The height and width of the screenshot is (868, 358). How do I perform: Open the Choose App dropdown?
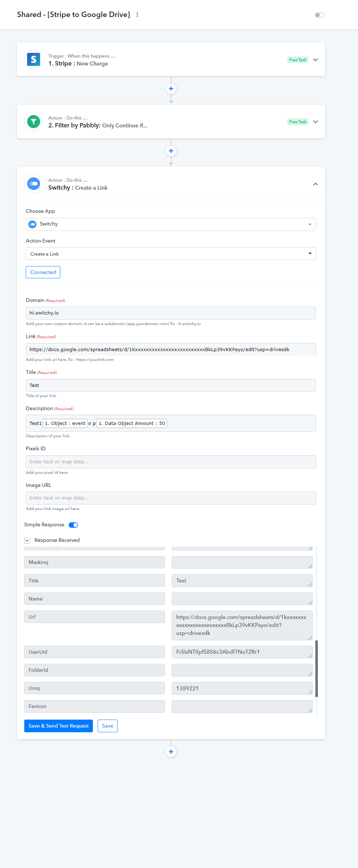click(171, 224)
